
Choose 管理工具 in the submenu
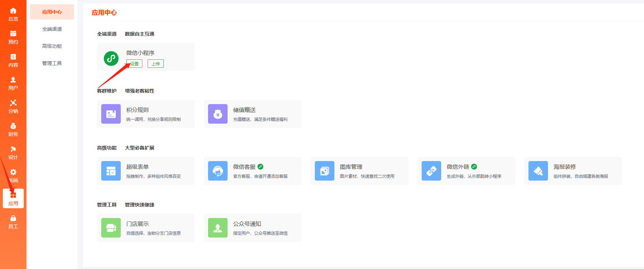(52, 63)
